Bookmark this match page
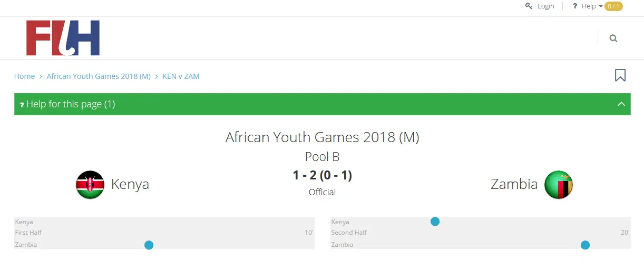The height and width of the screenshot is (261, 644). point(620,75)
